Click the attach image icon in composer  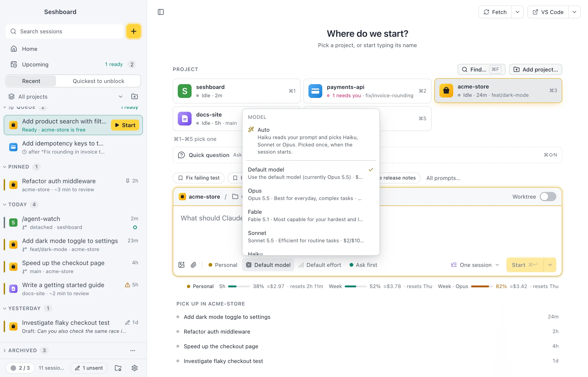point(181,265)
